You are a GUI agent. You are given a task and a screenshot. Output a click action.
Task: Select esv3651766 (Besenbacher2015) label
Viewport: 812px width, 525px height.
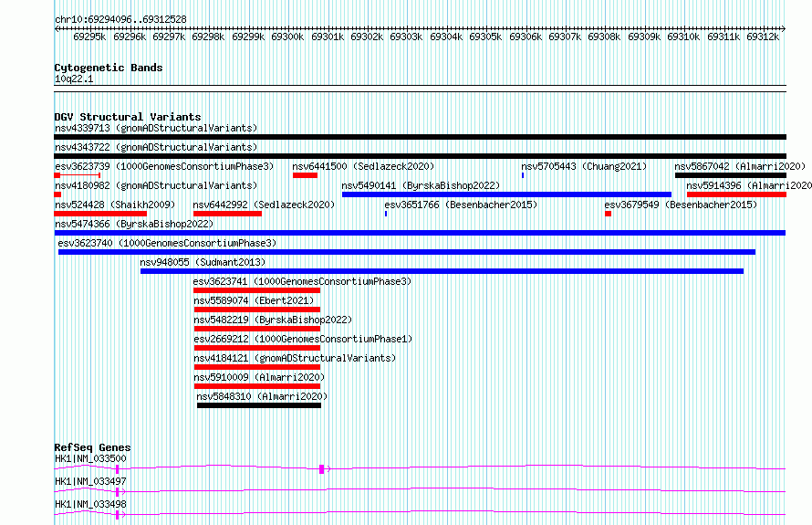[461, 205]
